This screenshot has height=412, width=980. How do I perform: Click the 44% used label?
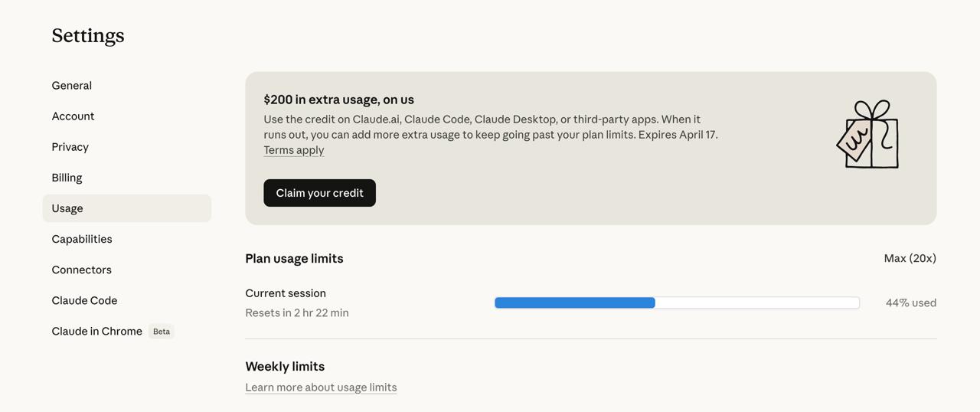[910, 302]
